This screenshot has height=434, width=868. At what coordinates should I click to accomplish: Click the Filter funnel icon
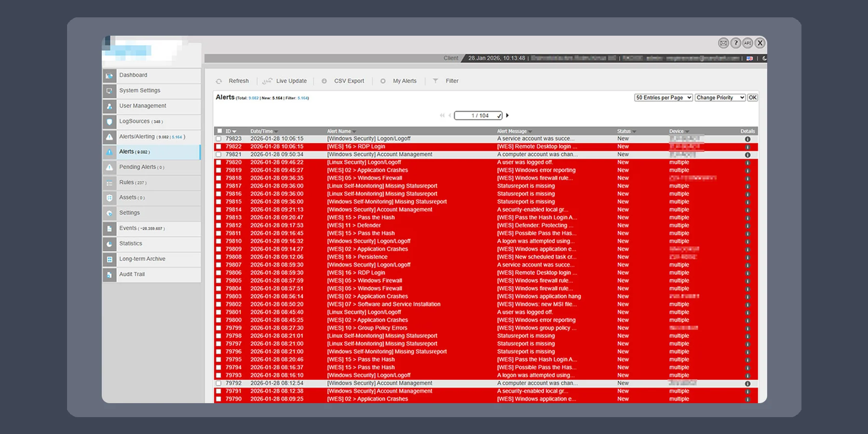point(435,81)
